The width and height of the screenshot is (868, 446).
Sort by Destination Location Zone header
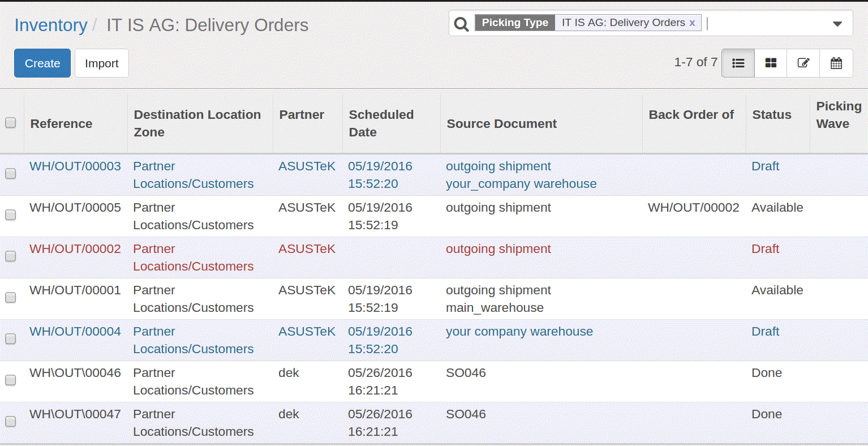pyautogui.click(x=197, y=123)
